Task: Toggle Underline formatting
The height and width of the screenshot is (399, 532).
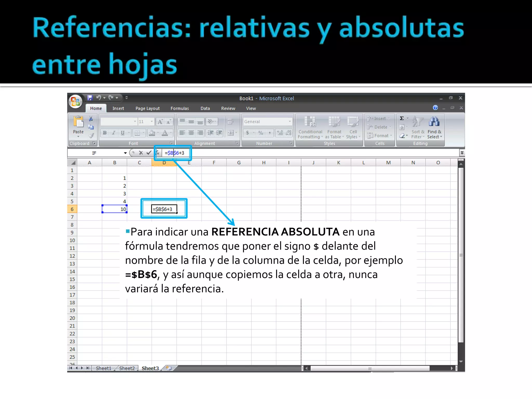Action: (123, 133)
